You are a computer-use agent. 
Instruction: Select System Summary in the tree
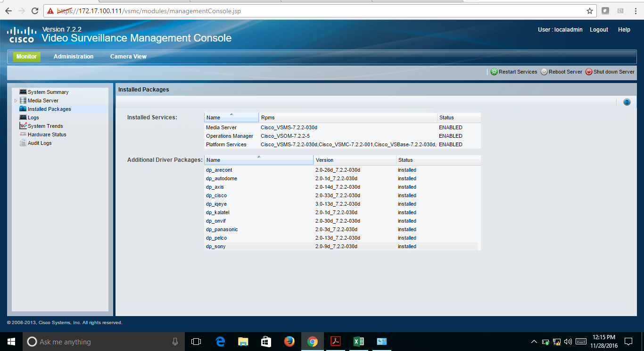48,92
